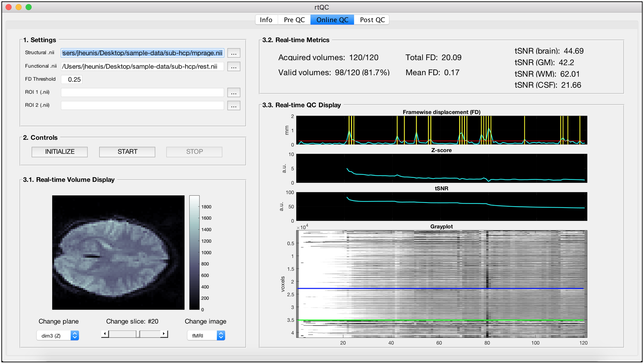Browse for the Functional .nii file
644x363 pixels.
[x=233, y=66]
